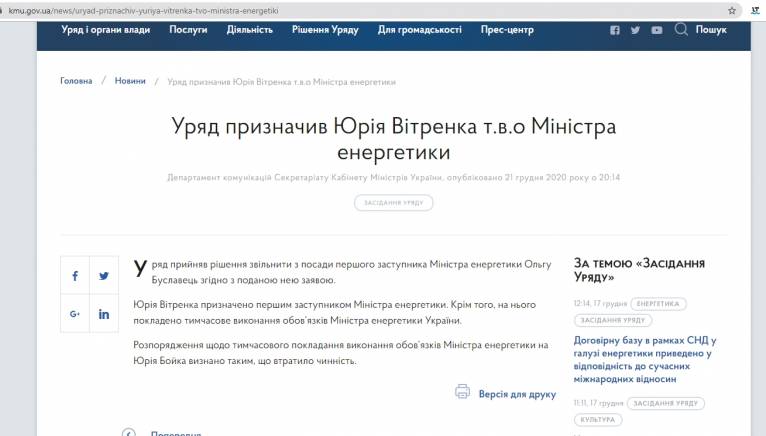
Task: Click the paragraph starting Юрія Вітренка призначено
Action: [335, 312]
